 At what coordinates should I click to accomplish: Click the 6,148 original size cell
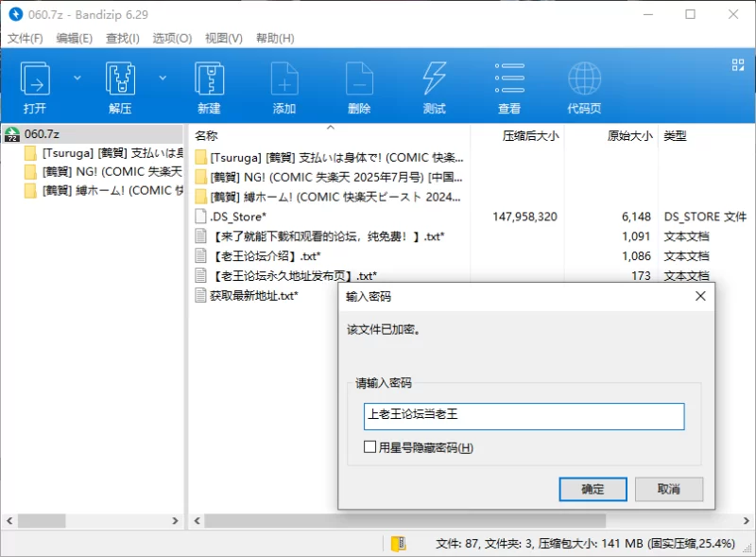click(x=636, y=217)
